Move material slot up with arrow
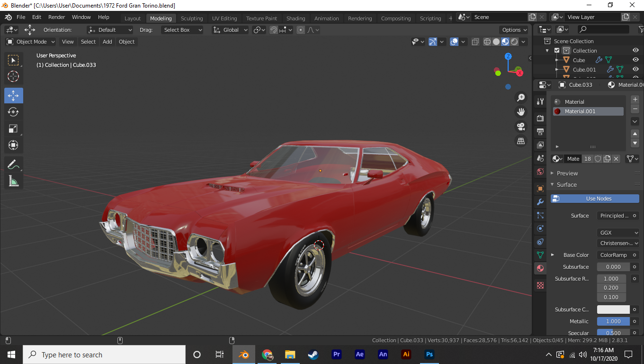Viewport: 644px width, 364px height. click(635, 134)
